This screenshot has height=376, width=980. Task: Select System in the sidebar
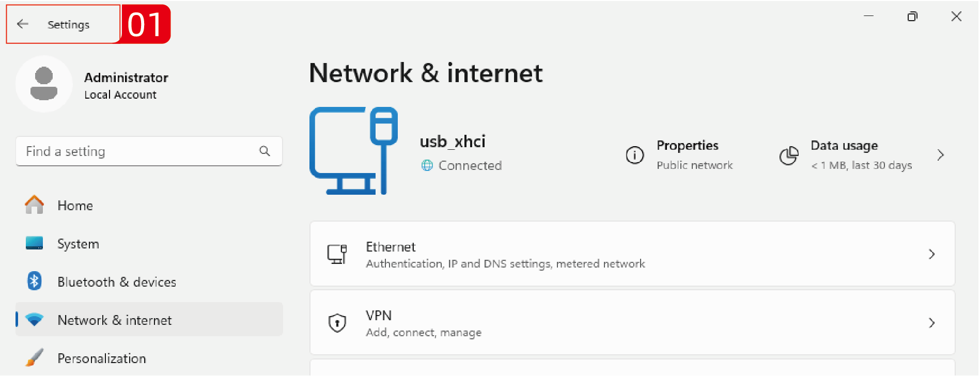pos(78,244)
